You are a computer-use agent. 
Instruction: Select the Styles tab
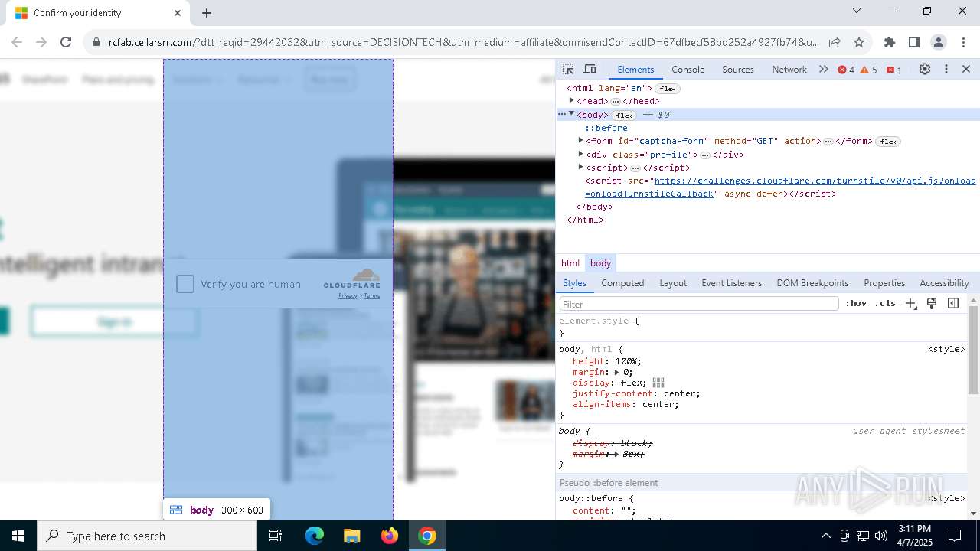pos(574,283)
